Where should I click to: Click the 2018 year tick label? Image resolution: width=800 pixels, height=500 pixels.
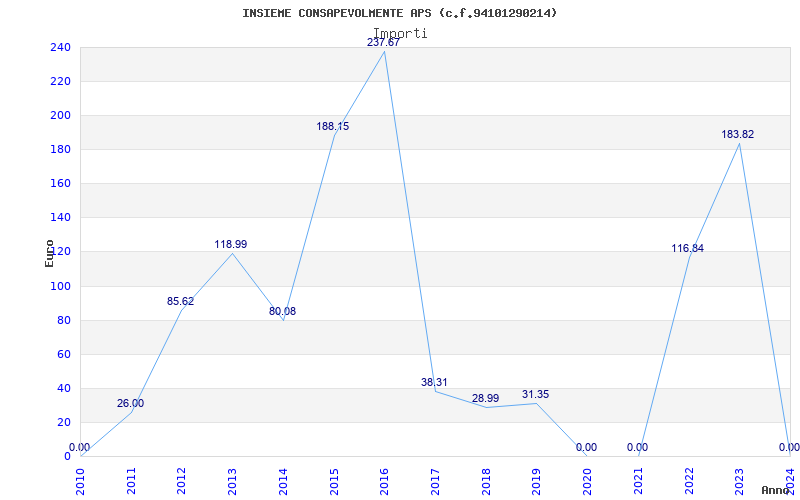(x=486, y=481)
